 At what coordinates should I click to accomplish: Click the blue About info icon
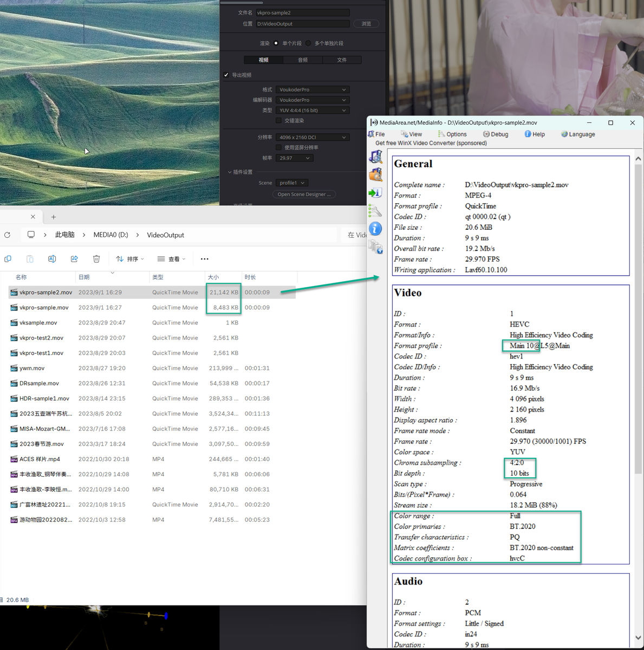point(375,229)
